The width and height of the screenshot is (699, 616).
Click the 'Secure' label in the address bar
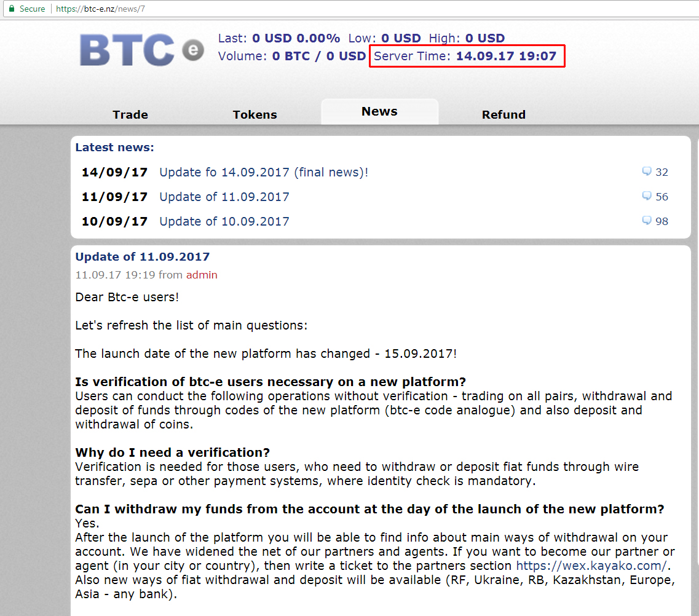[x=32, y=9]
